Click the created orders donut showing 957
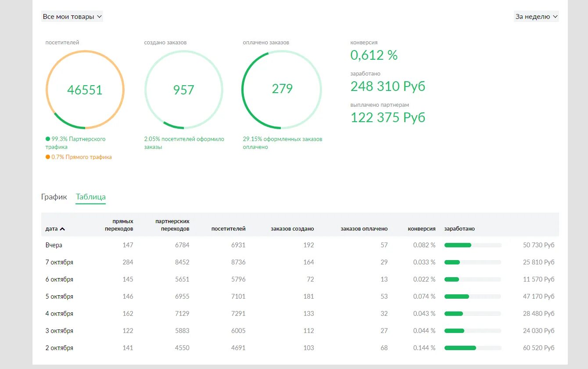 (x=184, y=90)
